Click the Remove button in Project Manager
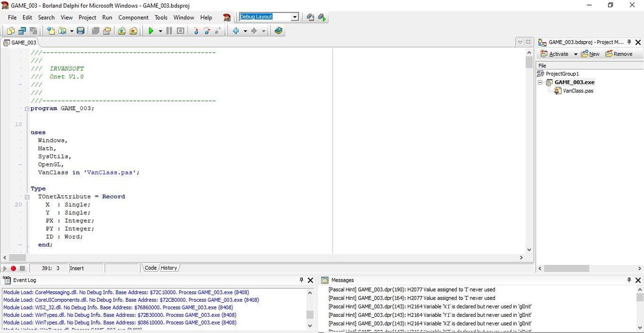This screenshot has height=333, width=644. click(x=619, y=54)
